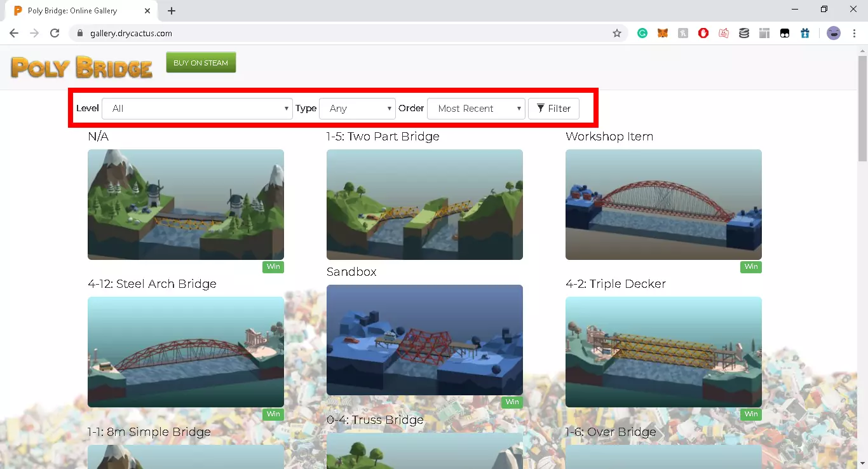The width and height of the screenshot is (868, 469).
Task: Open the red stop-hand ad blocker extension
Action: [703, 33]
